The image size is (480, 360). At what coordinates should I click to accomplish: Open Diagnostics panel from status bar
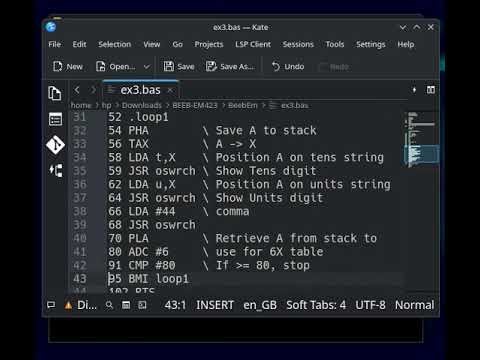coord(81,305)
